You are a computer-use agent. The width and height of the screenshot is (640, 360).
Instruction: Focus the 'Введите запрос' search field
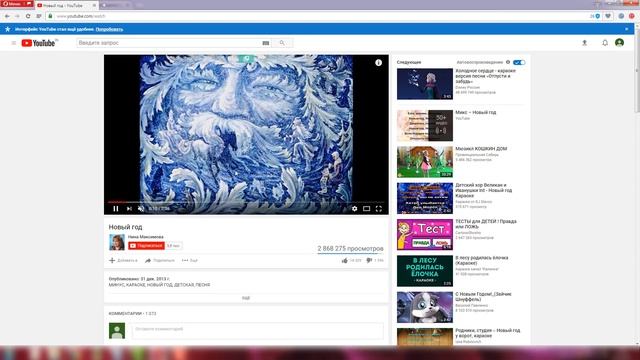pos(168,43)
